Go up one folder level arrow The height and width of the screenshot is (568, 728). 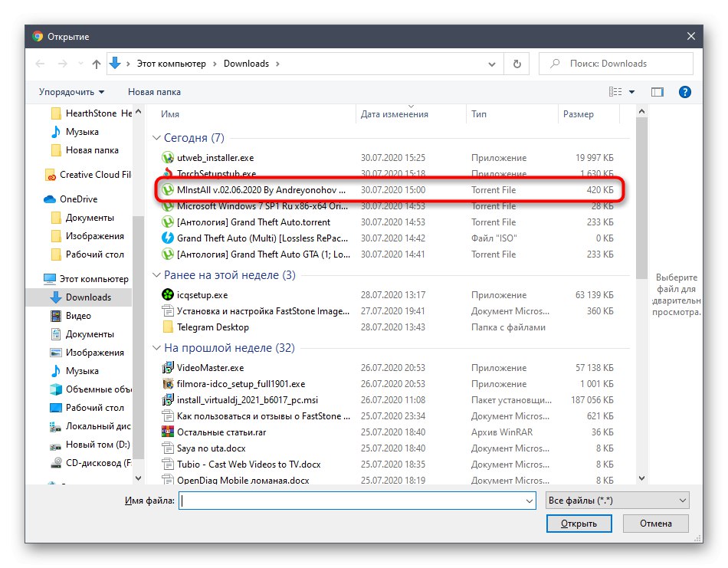coord(96,64)
